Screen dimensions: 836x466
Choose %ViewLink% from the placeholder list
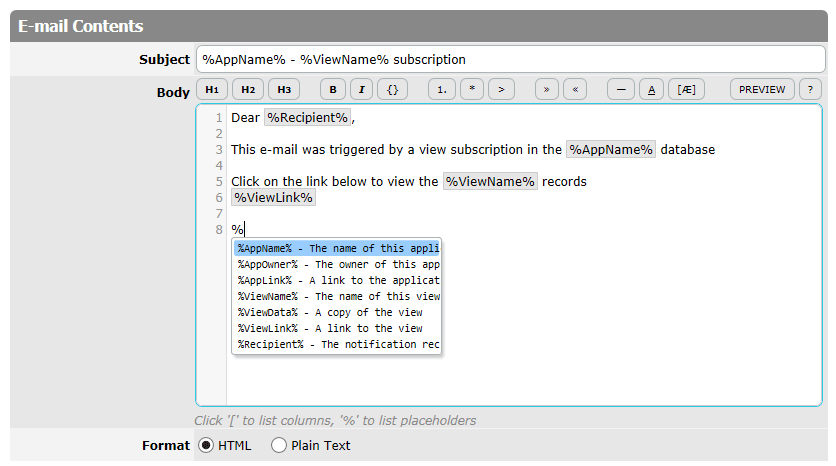coord(336,328)
